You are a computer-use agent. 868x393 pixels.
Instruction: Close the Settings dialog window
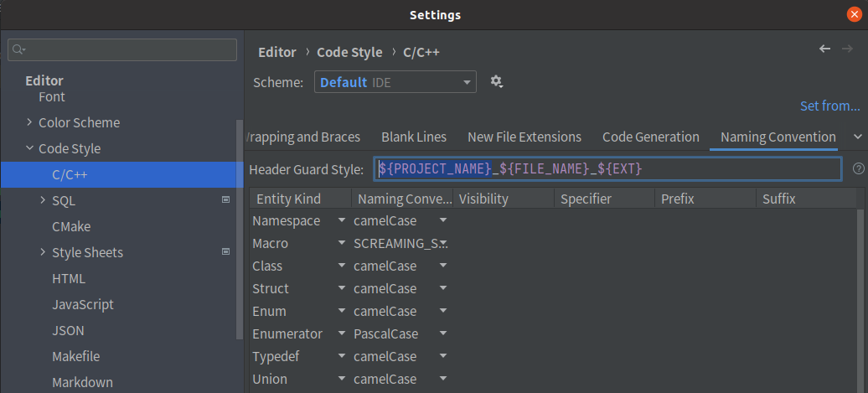[x=854, y=14]
